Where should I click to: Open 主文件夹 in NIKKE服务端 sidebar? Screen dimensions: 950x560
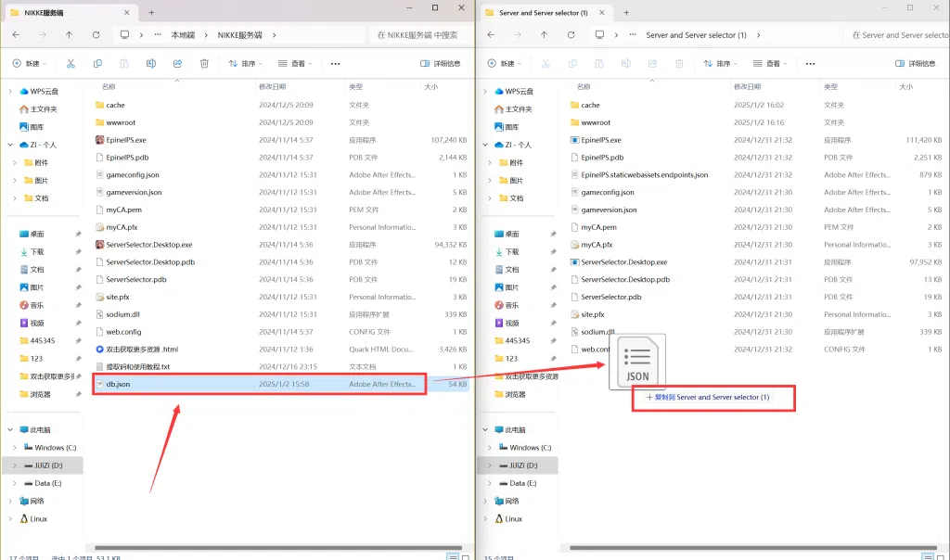pos(38,109)
